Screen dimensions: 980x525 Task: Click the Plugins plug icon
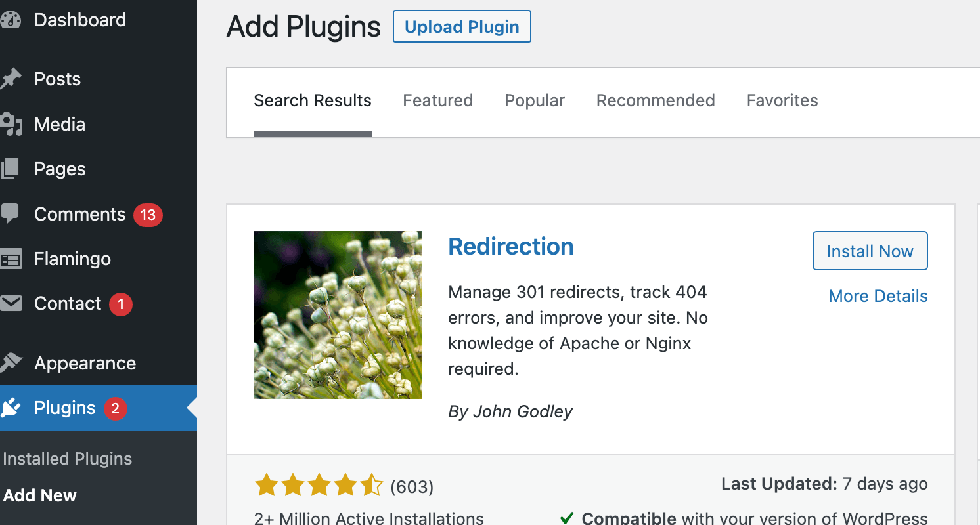tap(11, 408)
